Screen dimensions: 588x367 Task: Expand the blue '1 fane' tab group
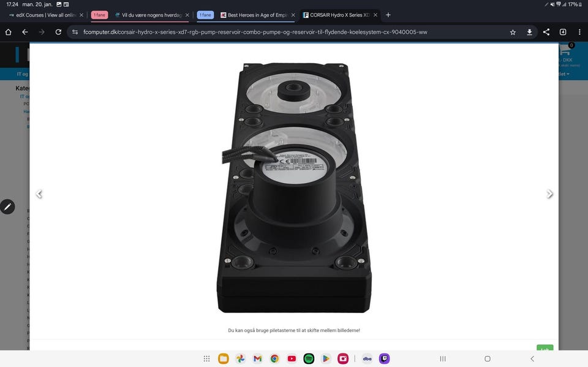point(205,15)
